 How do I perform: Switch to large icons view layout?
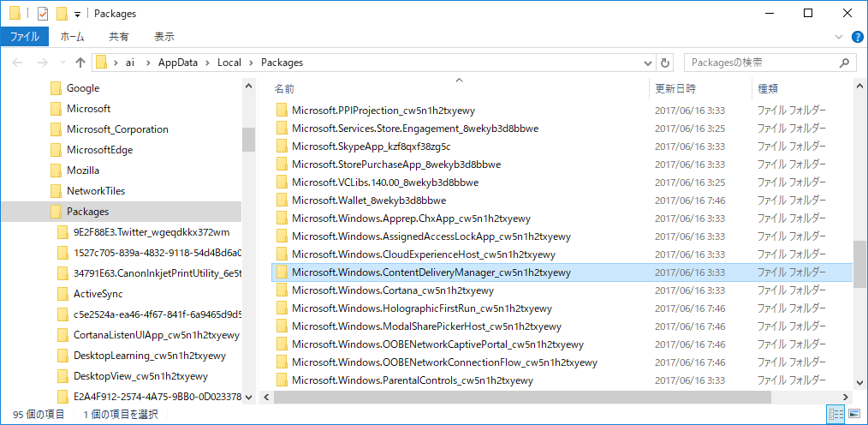click(x=854, y=415)
